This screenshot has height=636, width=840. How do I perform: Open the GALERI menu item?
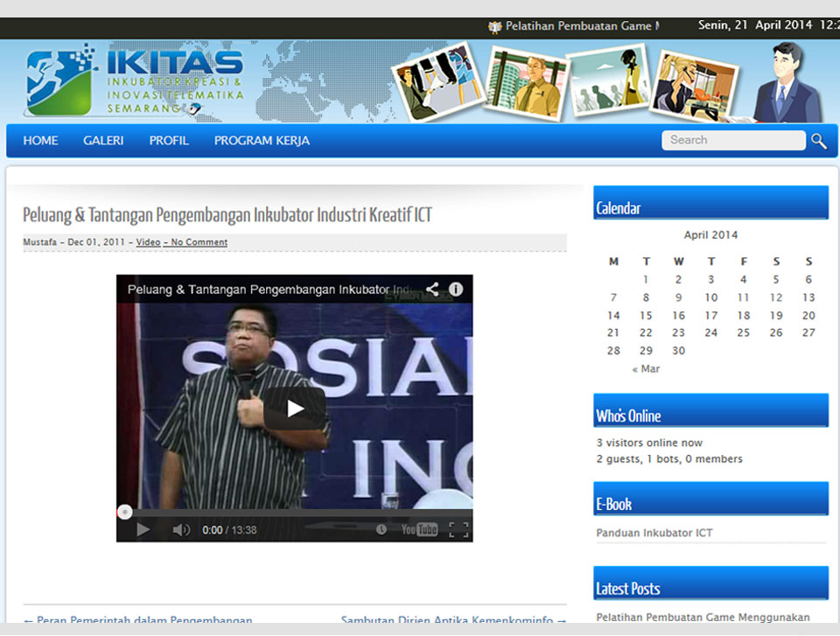(103, 141)
